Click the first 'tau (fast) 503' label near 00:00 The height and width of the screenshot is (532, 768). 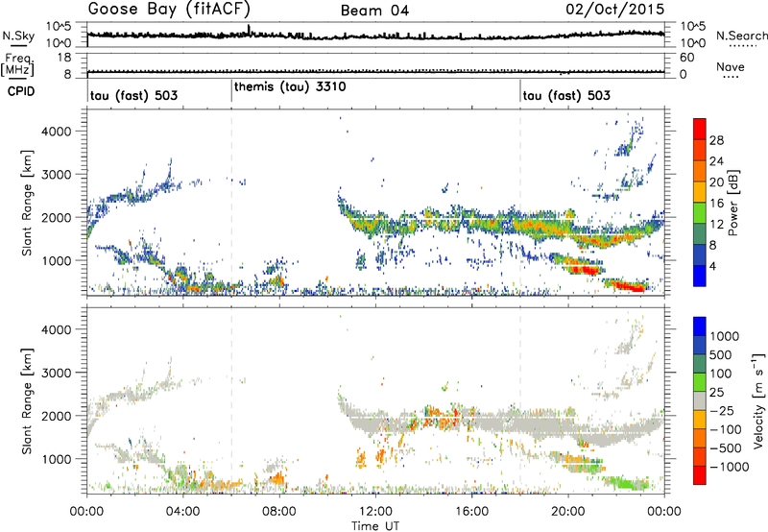pos(133,95)
